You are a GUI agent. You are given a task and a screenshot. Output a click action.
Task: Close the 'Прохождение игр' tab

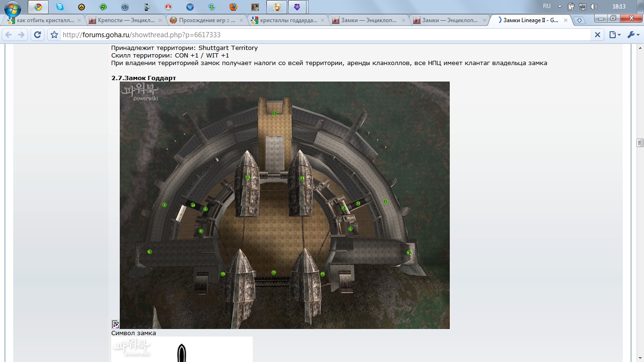(241, 20)
